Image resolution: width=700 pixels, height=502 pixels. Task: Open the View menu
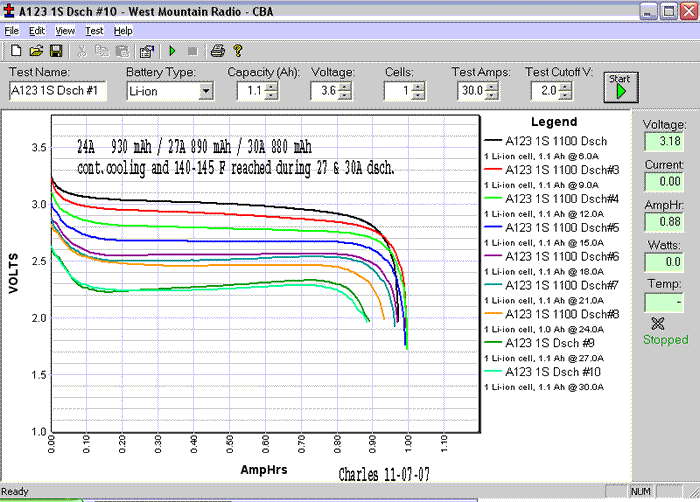click(x=65, y=31)
